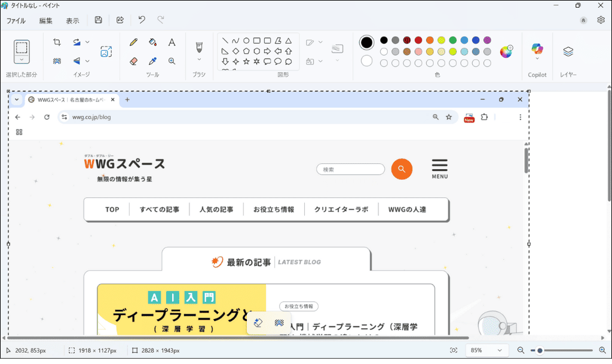Crop the selected image area
The width and height of the screenshot is (612, 364).
coord(57,42)
